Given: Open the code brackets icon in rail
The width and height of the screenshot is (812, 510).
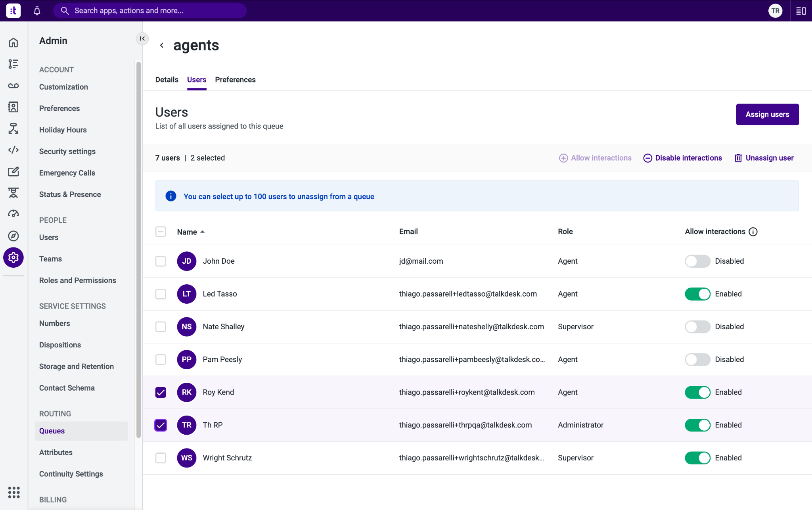Looking at the screenshot, I should (x=13, y=150).
